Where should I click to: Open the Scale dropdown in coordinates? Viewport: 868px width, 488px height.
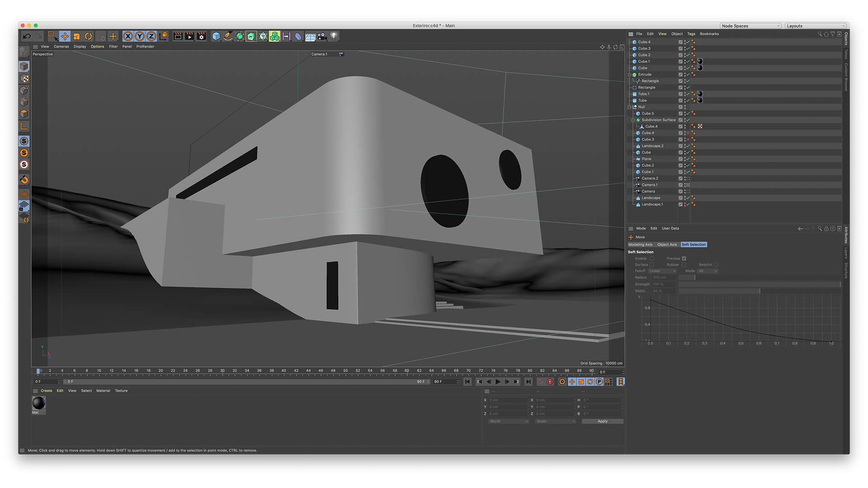pos(555,421)
